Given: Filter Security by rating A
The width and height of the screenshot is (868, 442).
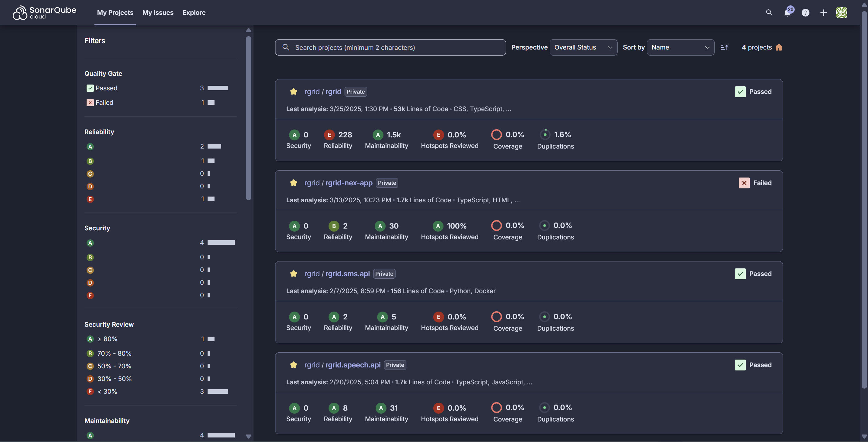Looking at the screenshot, I should click(x=161, y=243).
